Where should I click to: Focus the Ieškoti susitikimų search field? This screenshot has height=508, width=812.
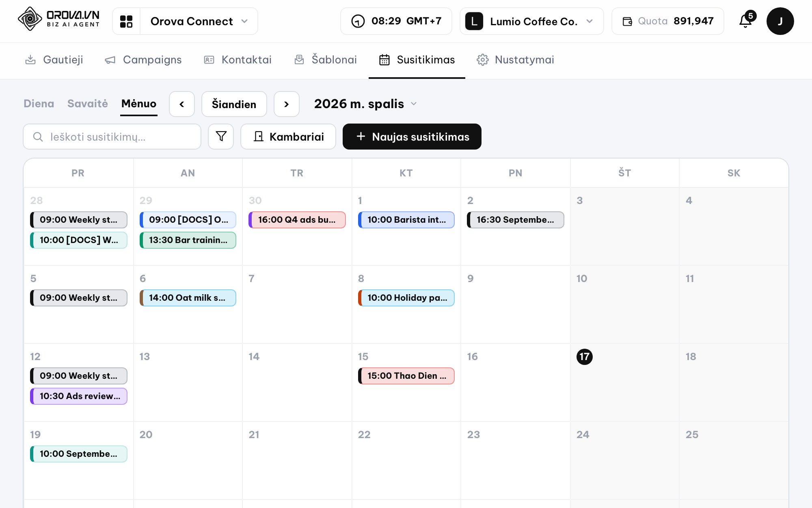pos(112,137)
